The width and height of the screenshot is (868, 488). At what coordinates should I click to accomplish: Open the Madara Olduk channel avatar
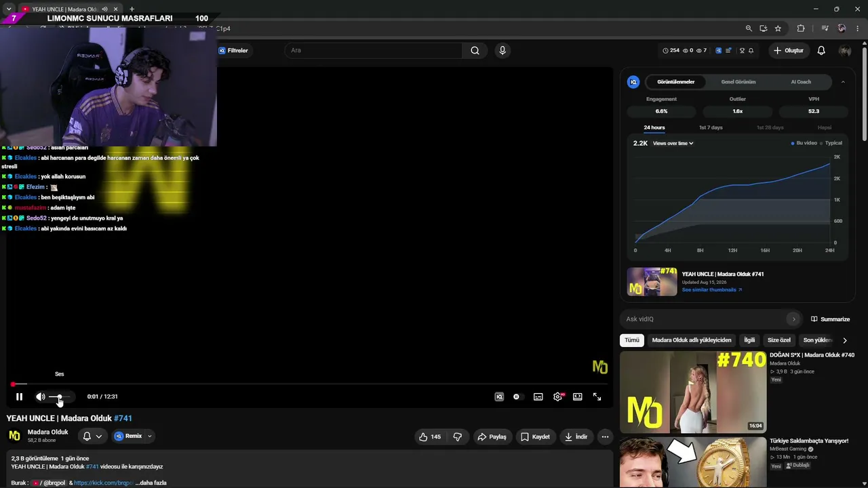coord(14,436)
